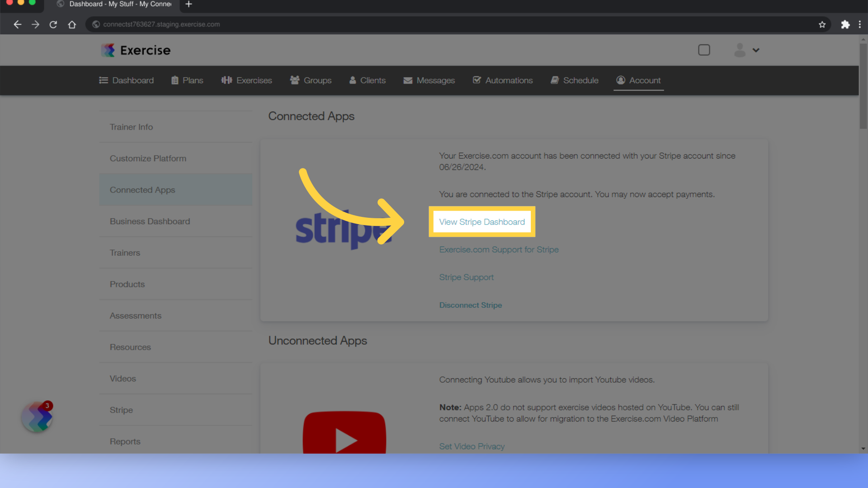Expand the profile dropdown chevron

tap(756, 50)
